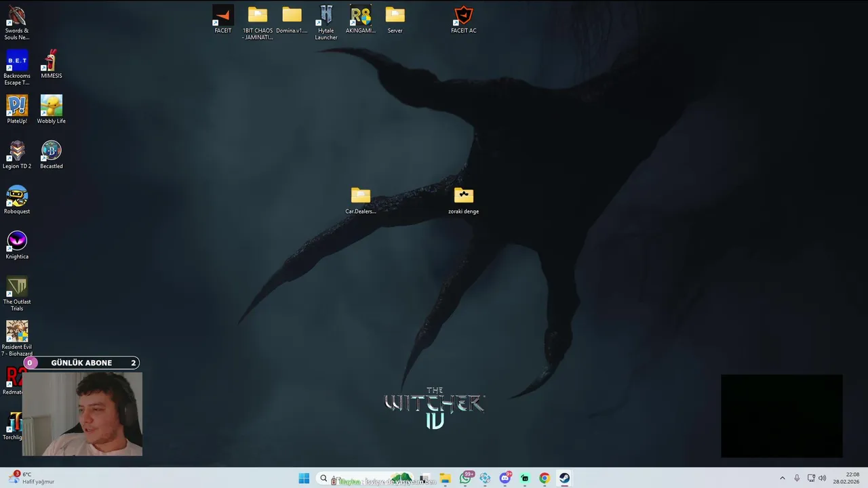Open the Legion TD 2 shortcut
This screenshot has height=488, width=868.
pyautogui.click(x=17, y=155)
